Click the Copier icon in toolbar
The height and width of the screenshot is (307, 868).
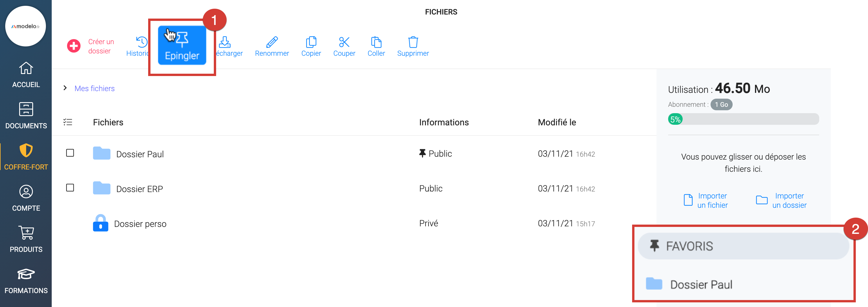[311, 42]
